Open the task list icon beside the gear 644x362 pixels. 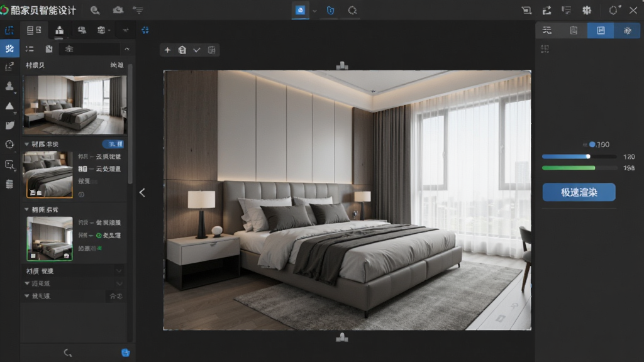(x=567, y=10)
